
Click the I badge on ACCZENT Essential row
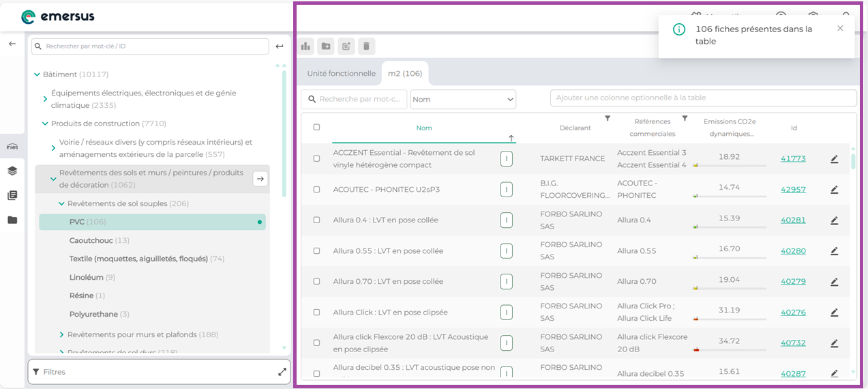coord(507,159)
